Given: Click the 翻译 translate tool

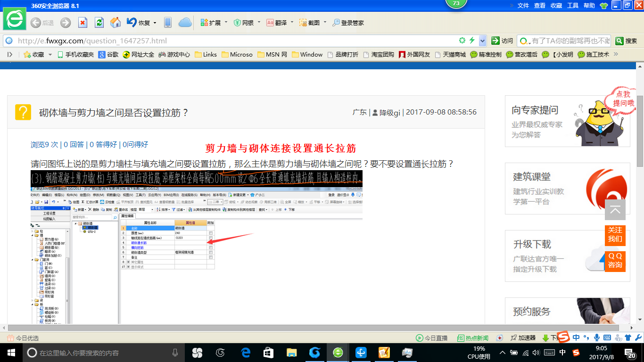Looking at the screenshot, I should tap(277, 23).
